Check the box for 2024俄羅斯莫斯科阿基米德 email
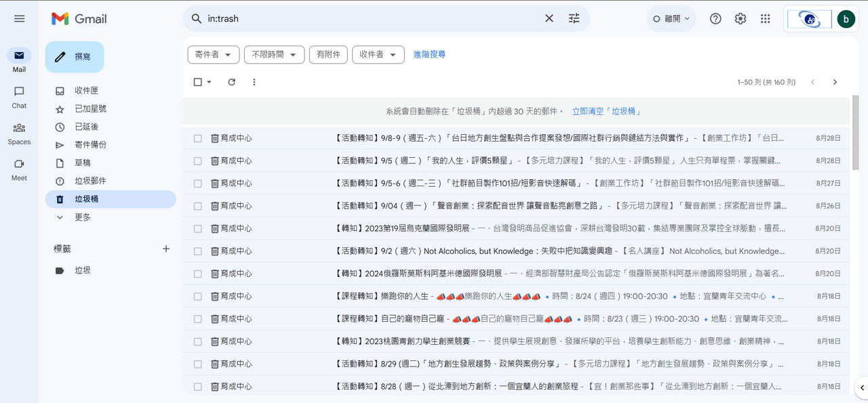This screenshot has height=403, width=868. 198,274
